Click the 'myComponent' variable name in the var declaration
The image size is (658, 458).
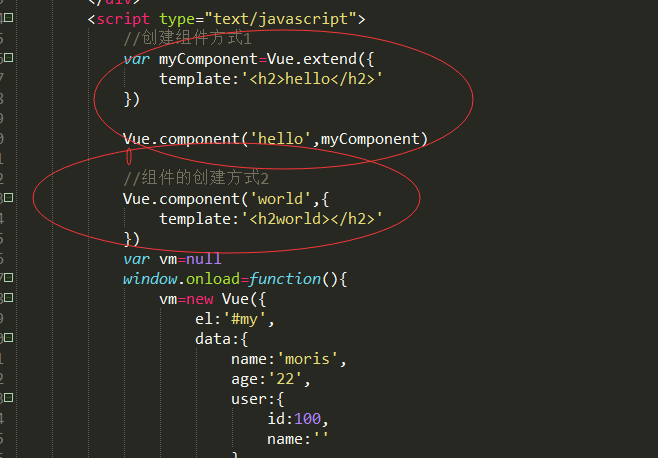click(x=208, y=59)
